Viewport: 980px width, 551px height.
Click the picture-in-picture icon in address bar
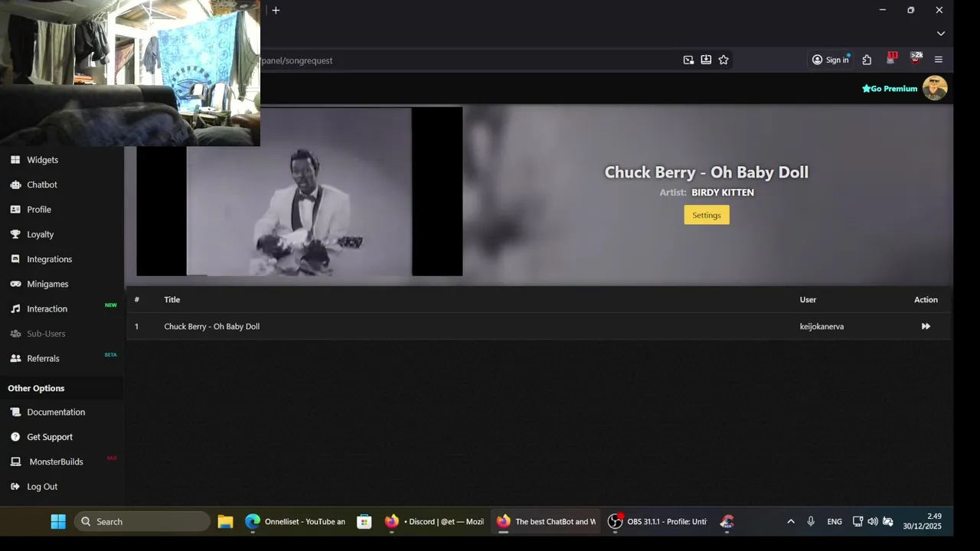(x=688, y=60)
